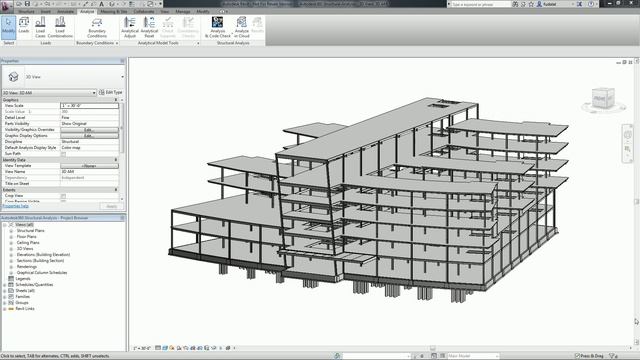Click the Analytical Reset tool
The image size is (640, 360).
pyautogui.click(x=149, y=27)
